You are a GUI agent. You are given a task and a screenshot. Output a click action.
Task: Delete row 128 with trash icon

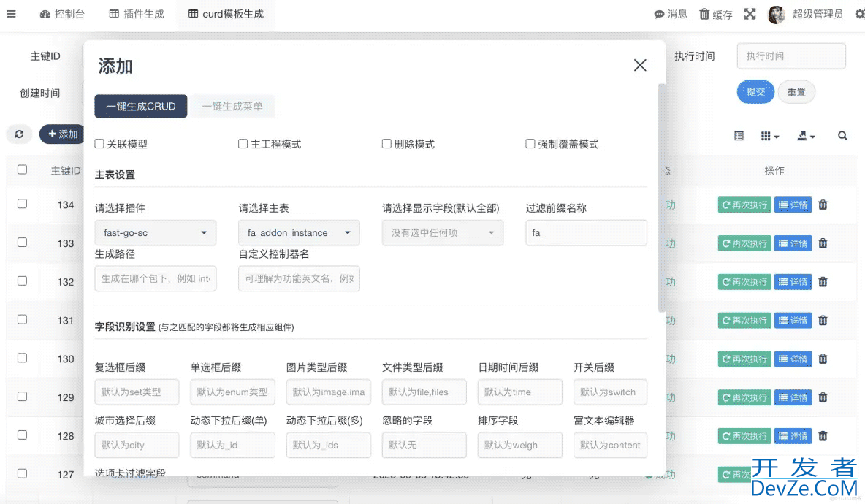tap(823, 436)
